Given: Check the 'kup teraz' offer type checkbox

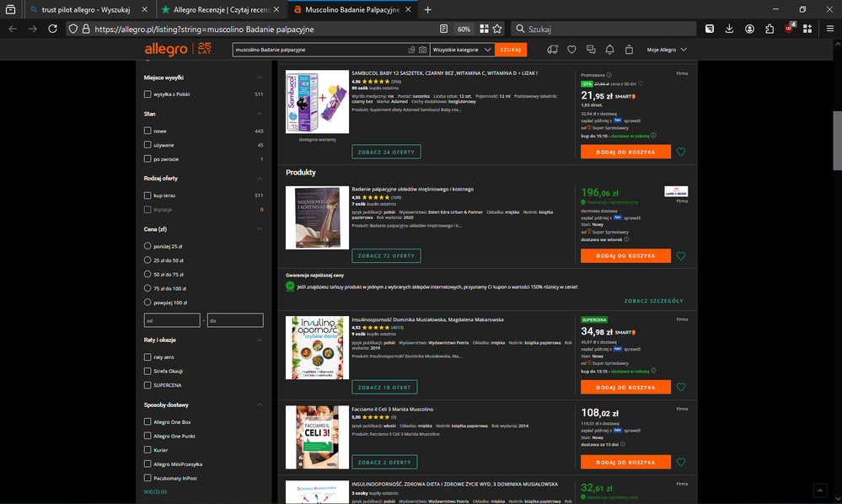Looking at the screenshot, I should (147, 196).
